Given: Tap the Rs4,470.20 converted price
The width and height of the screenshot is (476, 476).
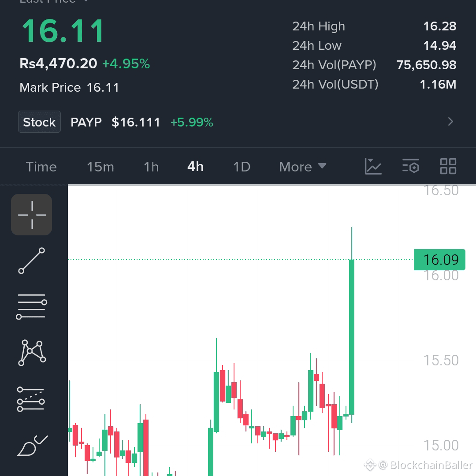Looking at the screenshot, I should point(58,63).
